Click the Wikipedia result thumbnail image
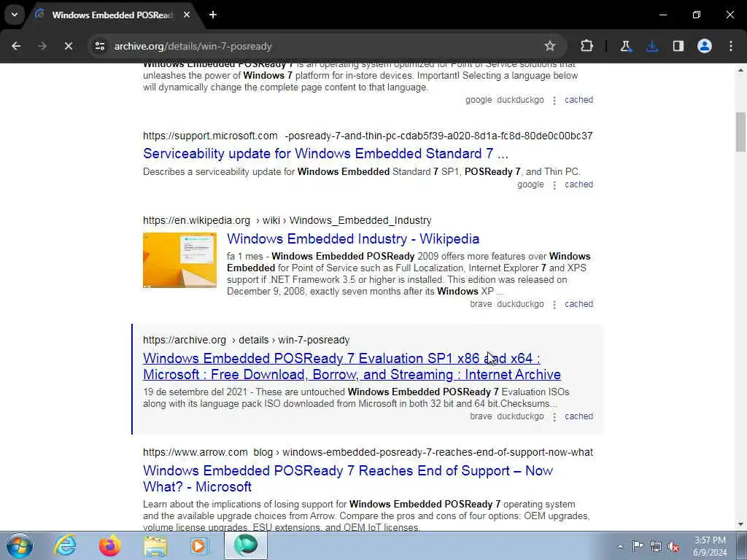This screenshot has width=747, height=560. [179, 260]
